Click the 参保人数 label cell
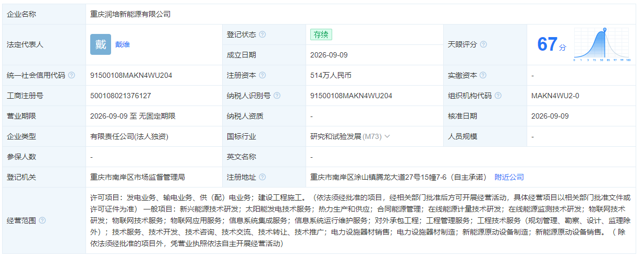This screenshot has width=644, height=257. coord(44,157)
